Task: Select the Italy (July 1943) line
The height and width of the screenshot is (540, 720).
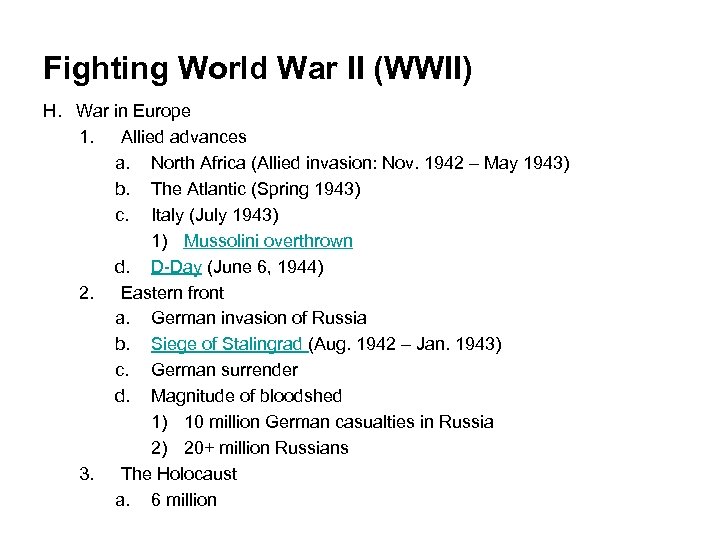Action: coord(215,215)
